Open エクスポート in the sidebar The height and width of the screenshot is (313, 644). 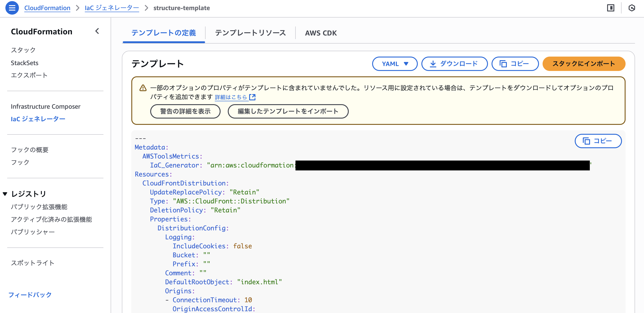pyautogui.click(x=29, y=75)
